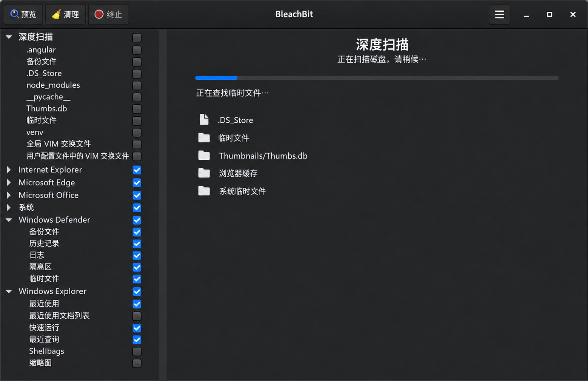Check the 缩略图 option
The width and height of the screenshot is (588, 381).
(137, 363)
